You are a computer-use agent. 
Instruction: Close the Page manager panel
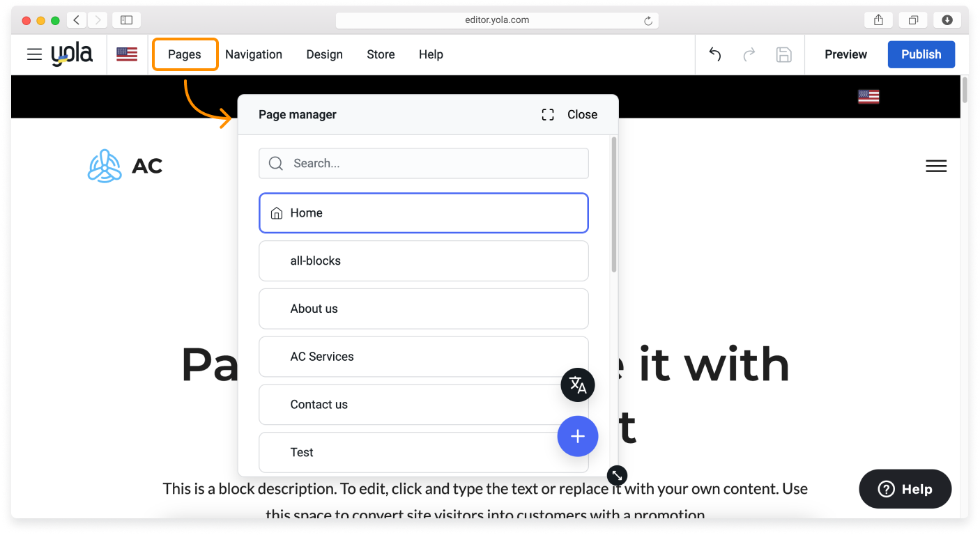pyautogui.click(x=582, y=115)
